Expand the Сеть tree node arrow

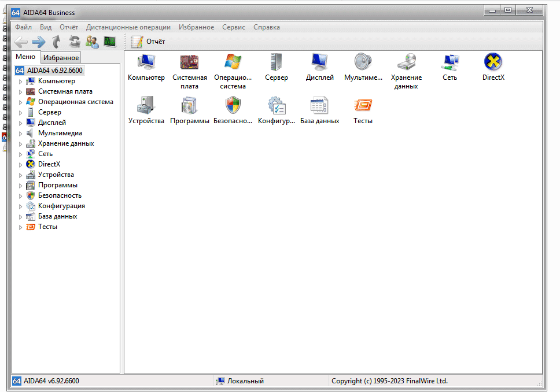(x=20, y=154)
